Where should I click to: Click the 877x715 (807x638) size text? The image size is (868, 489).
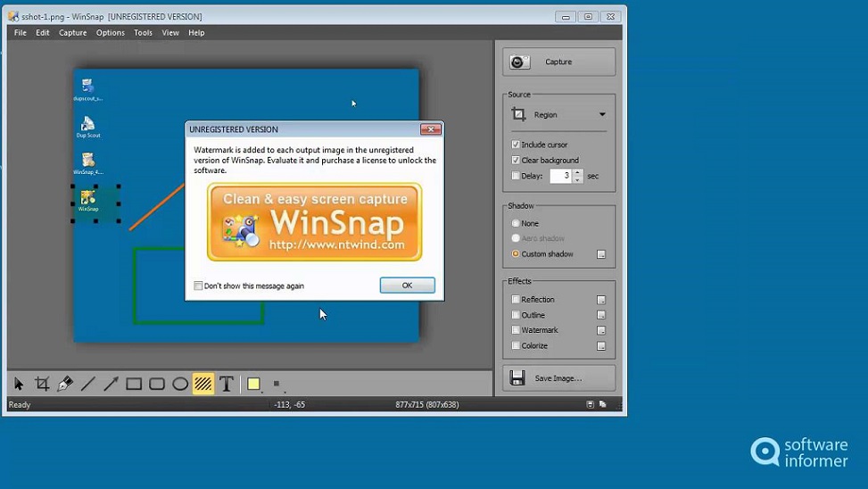(x=426, y=405)
